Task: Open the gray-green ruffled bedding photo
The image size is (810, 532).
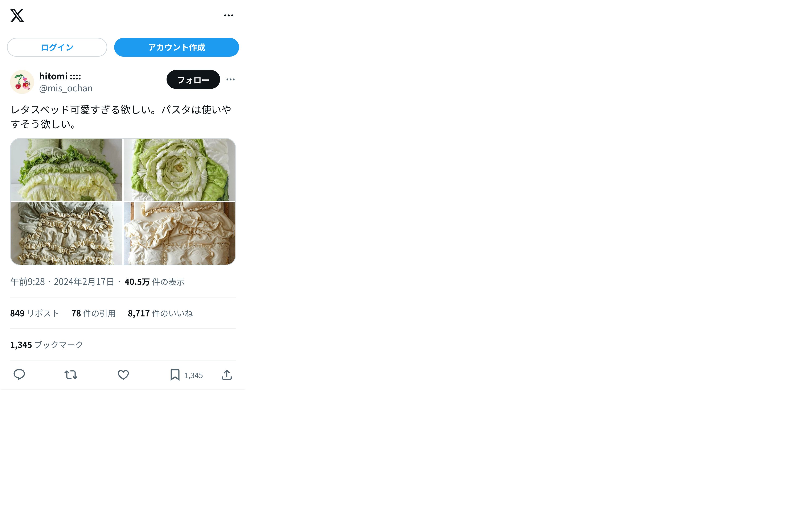Action: [66, 233]
